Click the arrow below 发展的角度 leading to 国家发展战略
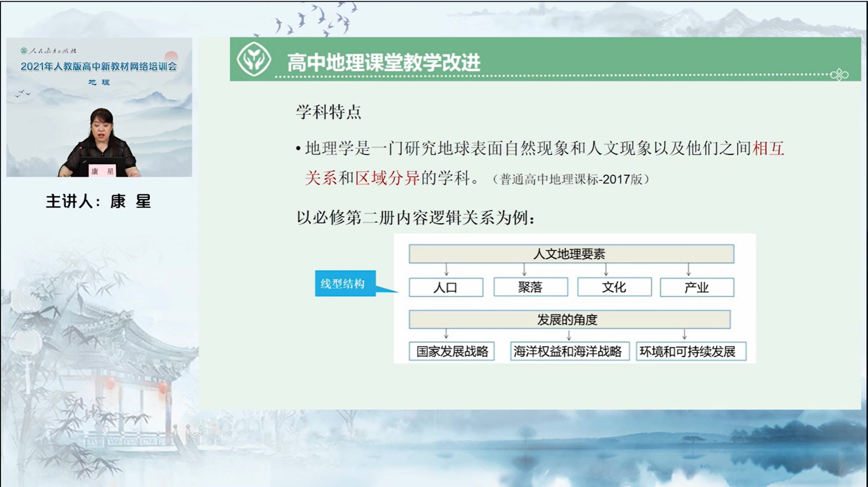 pyautogui.click(x=446, y=334)
